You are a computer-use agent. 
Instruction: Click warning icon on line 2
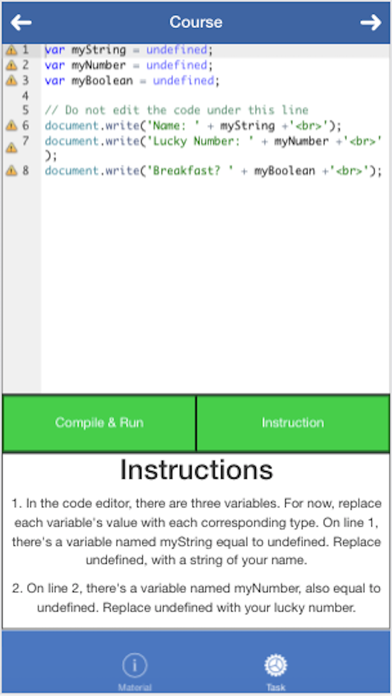pos(12,66)
